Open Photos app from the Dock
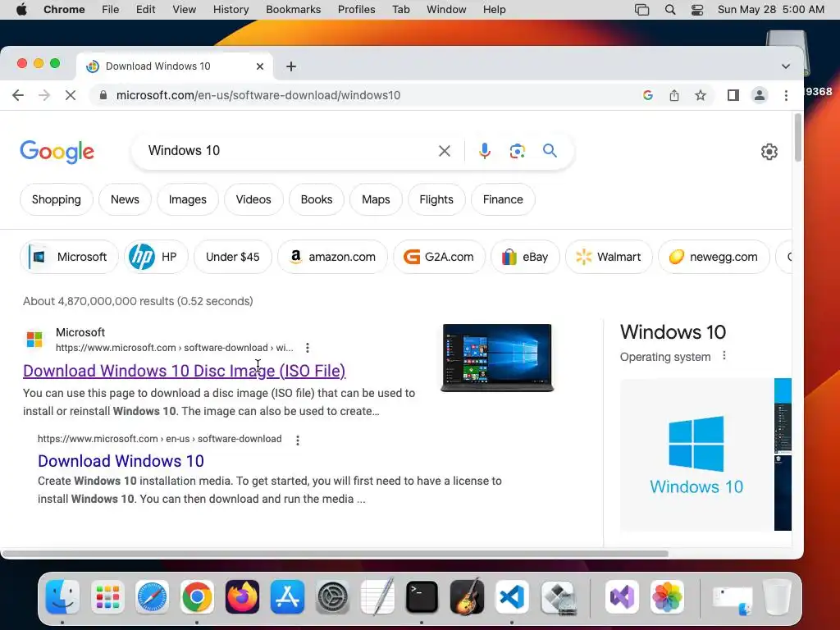The image size is (840, 630). click(x=667, y=597)
